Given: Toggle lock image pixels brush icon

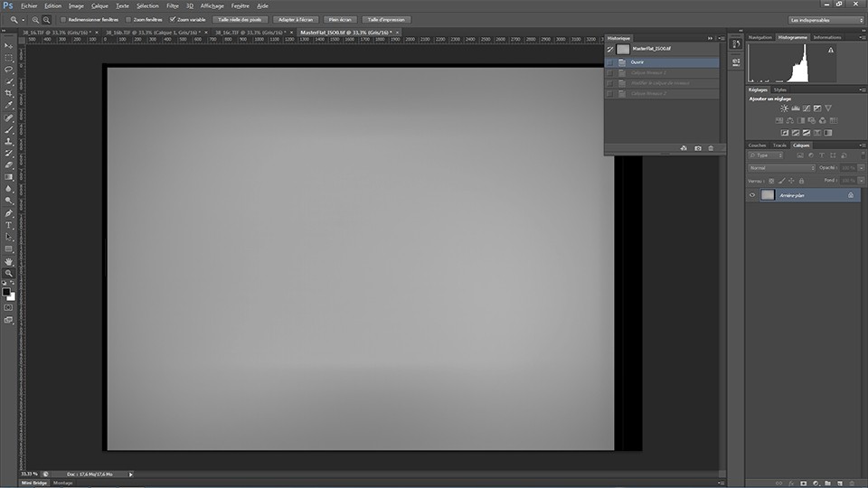Looking at the screenshot, I should point(781,181).
